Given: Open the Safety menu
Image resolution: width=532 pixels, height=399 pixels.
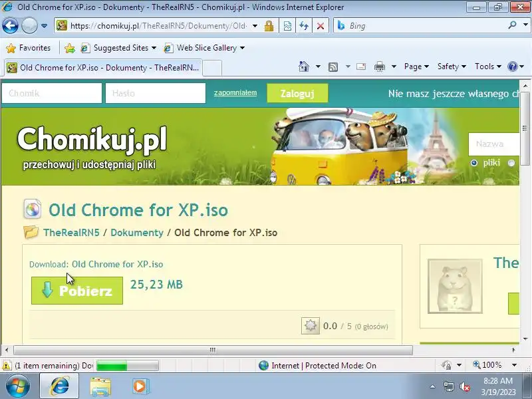Looking at the screenshot, I should click(x=452, y=66).
